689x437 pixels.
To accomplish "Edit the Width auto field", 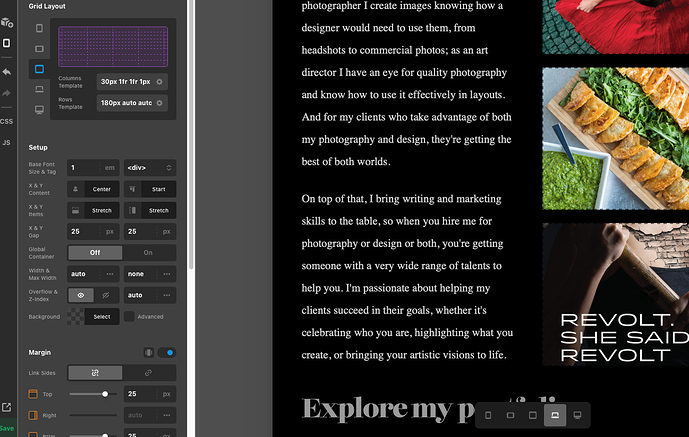I will [83, 274].
